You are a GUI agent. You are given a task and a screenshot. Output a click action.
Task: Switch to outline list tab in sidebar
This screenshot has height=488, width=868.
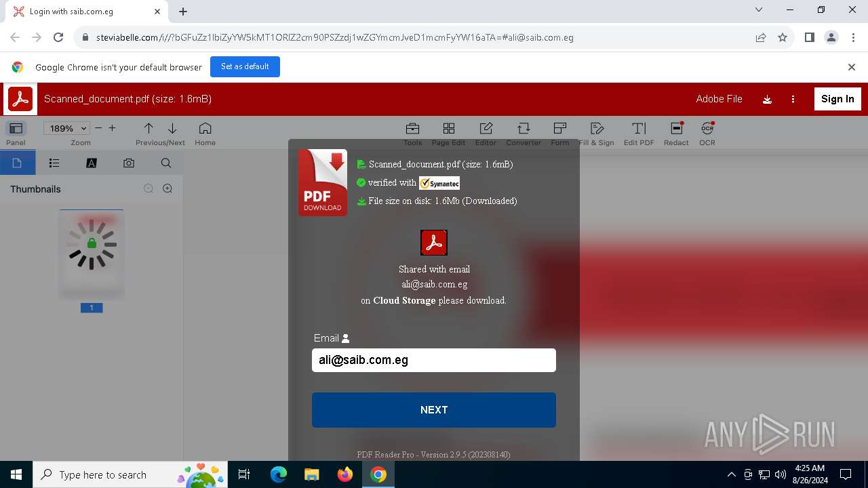54,163
